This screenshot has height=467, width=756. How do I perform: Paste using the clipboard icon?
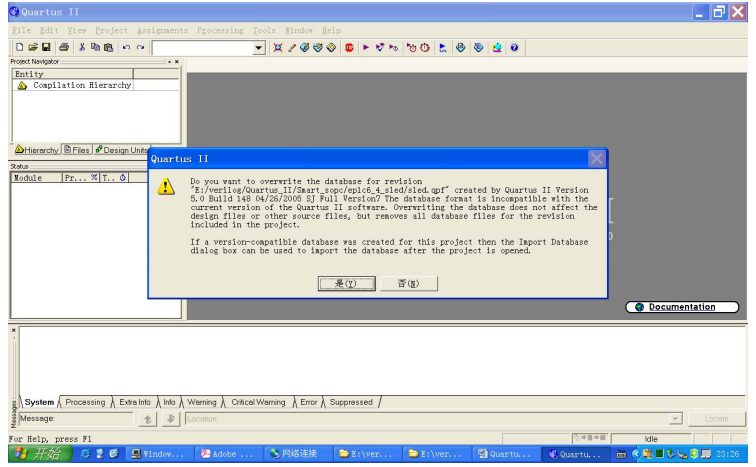(x=108, y=47)
